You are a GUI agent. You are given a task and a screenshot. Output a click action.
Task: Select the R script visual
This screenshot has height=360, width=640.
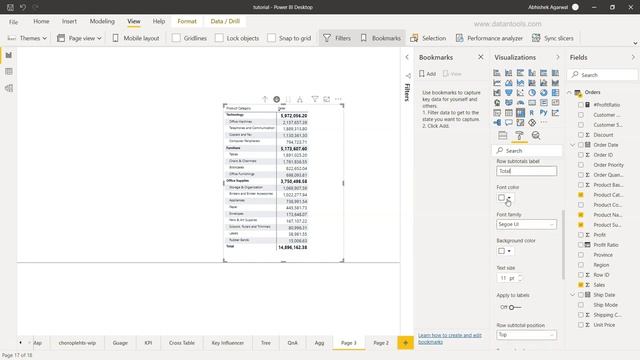(x=532, y=113)
